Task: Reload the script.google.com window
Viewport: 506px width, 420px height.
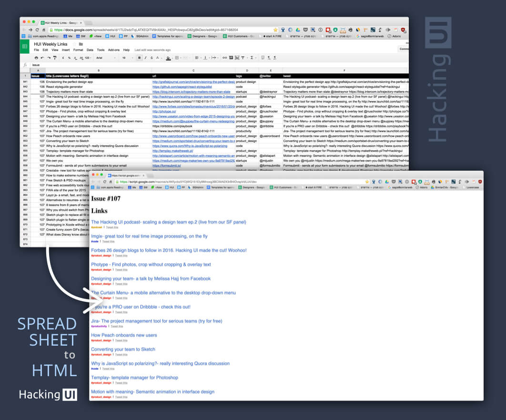Action: click(x=104, y=182)
